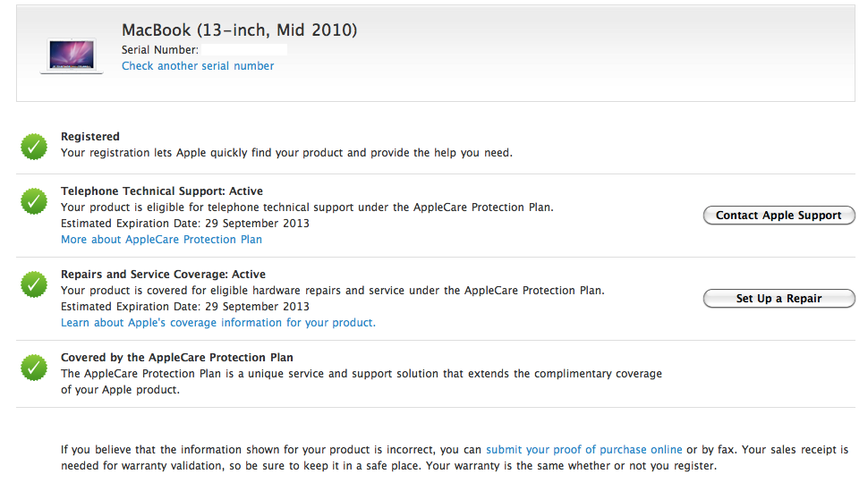The width and height of the screenshot is (868, 491).
Task: Select the Telephone Technical Support: Active heading
Action: (x=161, y=191)
